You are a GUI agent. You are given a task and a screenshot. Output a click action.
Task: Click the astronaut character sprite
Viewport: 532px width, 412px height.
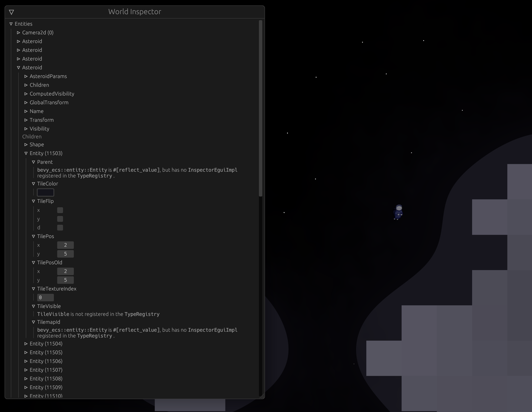[x=398, y=212]
